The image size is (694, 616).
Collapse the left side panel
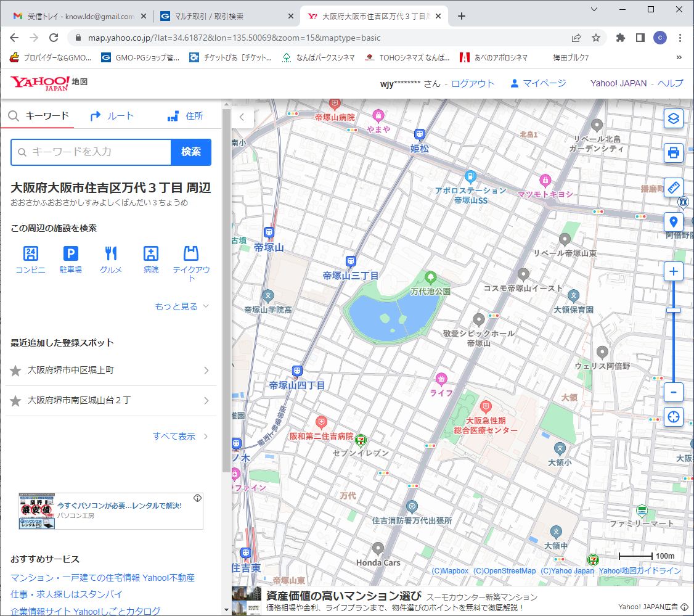(242, 117)
